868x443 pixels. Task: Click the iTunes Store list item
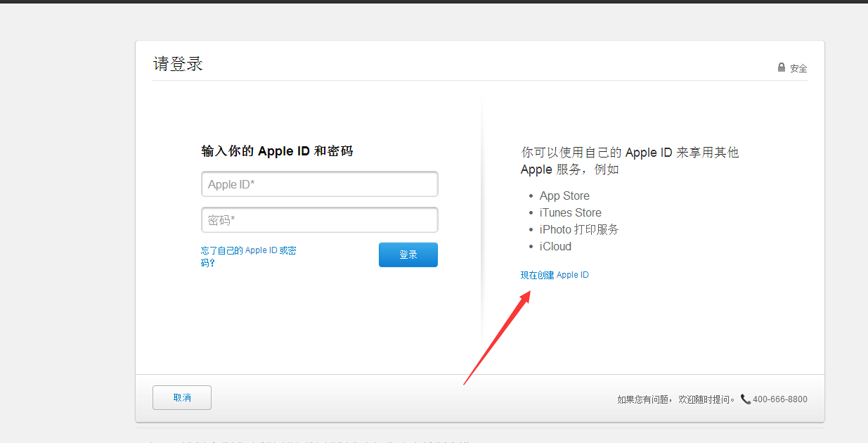(571, 212)
